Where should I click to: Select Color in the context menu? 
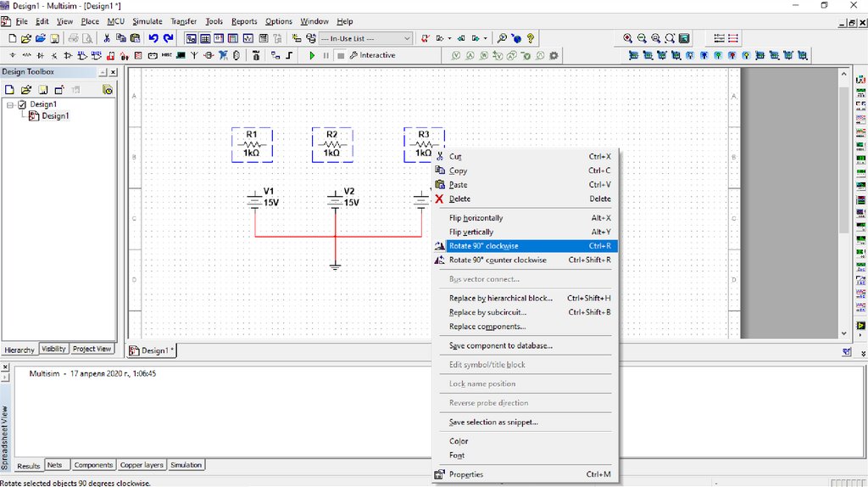[x=459, y=441]
